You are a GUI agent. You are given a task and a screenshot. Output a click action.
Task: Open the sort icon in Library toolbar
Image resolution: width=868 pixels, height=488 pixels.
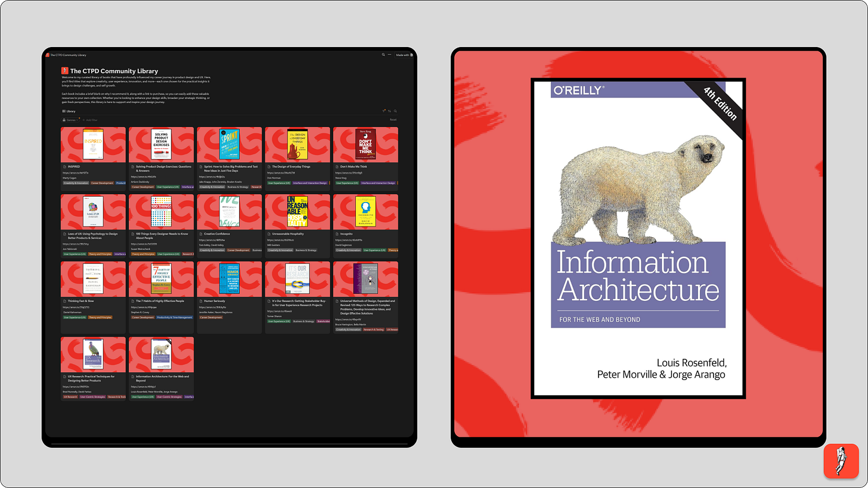click(389, 111)
